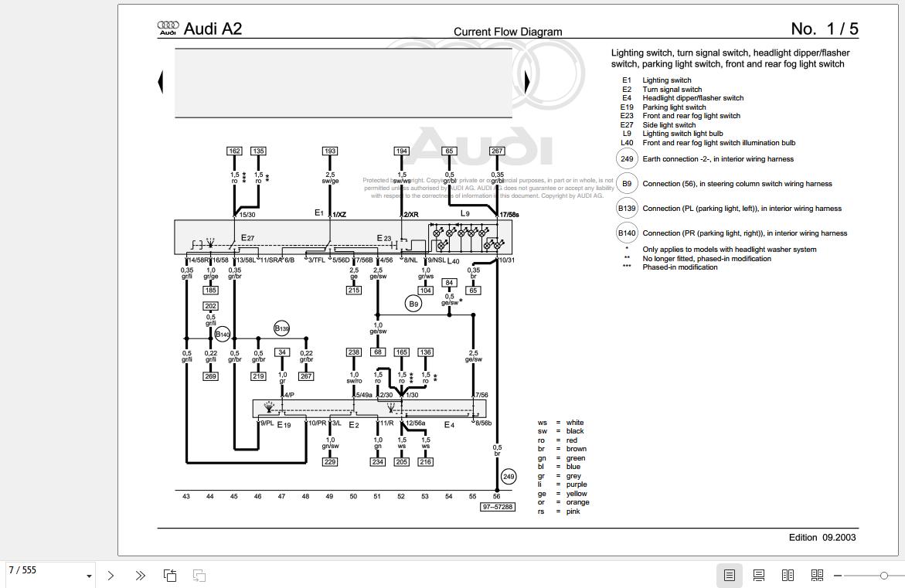Go to the next page arrow
905x588 pixels.
(x=111, y=576)
